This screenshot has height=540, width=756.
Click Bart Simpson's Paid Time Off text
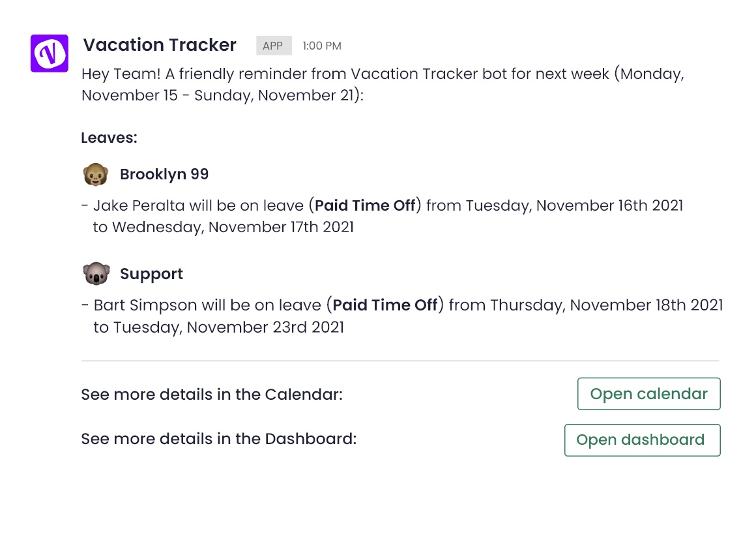coord(385,305)
